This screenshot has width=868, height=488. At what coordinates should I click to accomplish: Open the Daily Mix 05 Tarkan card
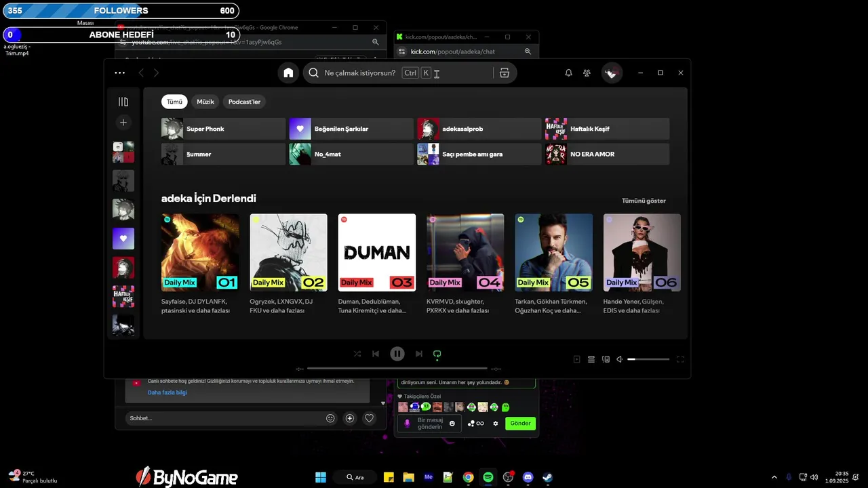pos(553,264)
